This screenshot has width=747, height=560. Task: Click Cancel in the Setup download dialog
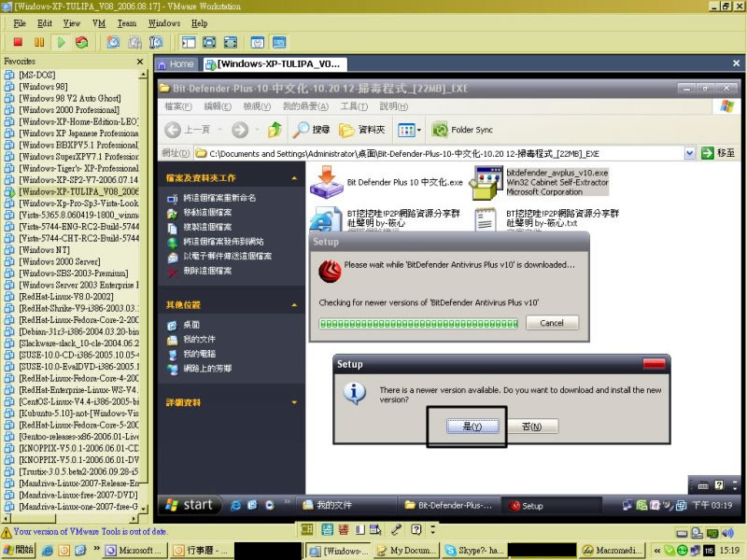[x=552, y=323]
